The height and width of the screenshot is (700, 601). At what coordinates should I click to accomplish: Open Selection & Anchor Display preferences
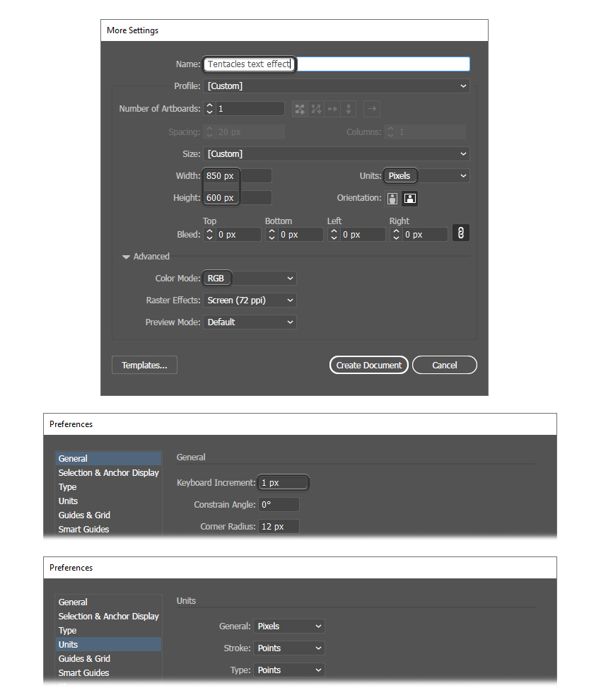pos(108,472)
